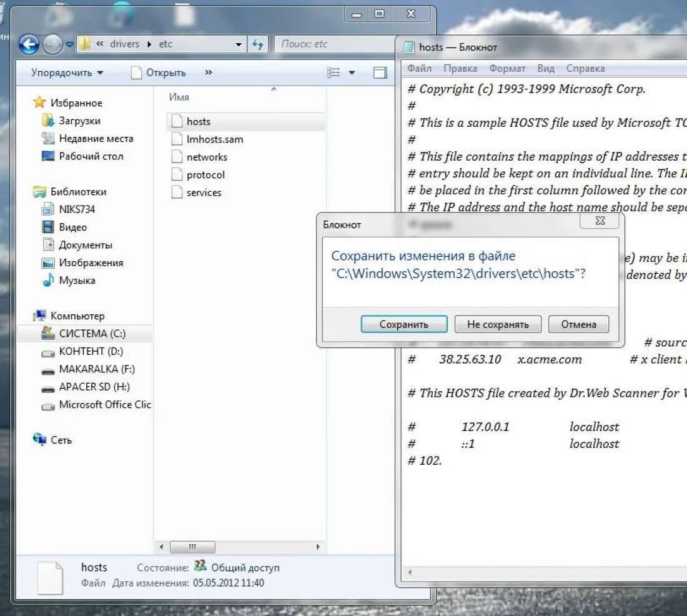Click drivers in address breadcrumb
687x616 pixels.
point(124,44)
